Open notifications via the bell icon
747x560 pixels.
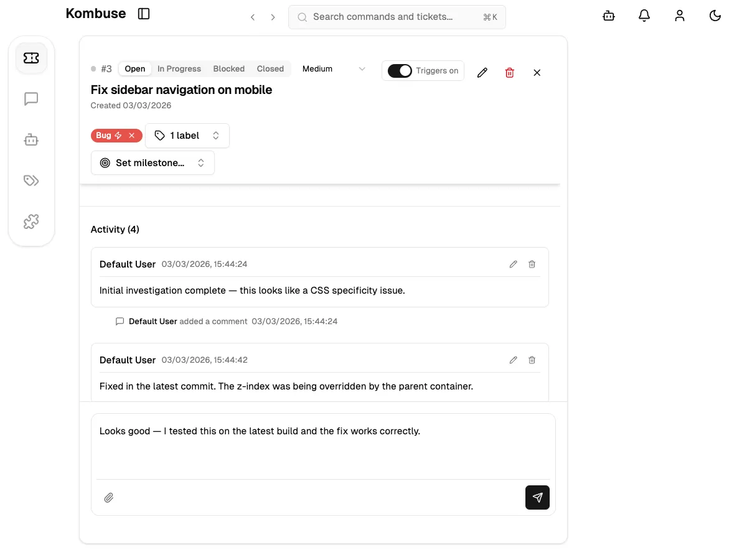coord(644,15)
